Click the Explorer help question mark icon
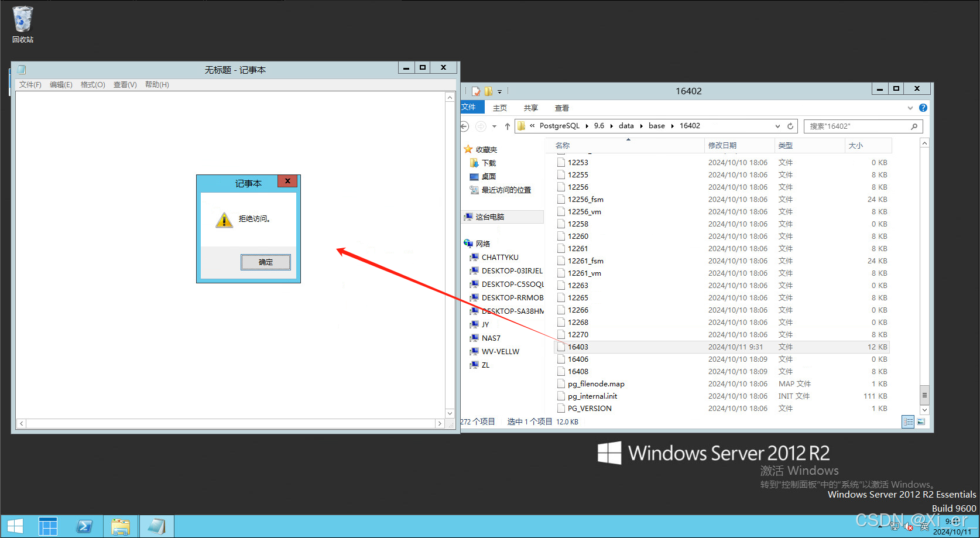 coord(923,108)
